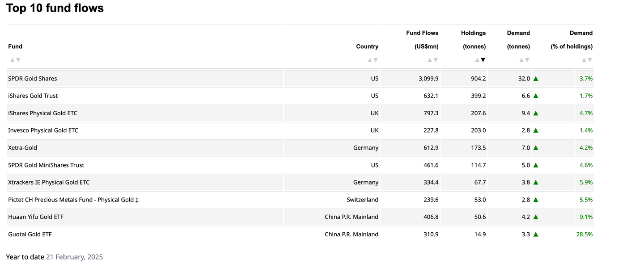Sort Demand % of holdings descending arrow
Image resolution: width=644 pixels, height=264 pixels.
[x=590, y=60]
